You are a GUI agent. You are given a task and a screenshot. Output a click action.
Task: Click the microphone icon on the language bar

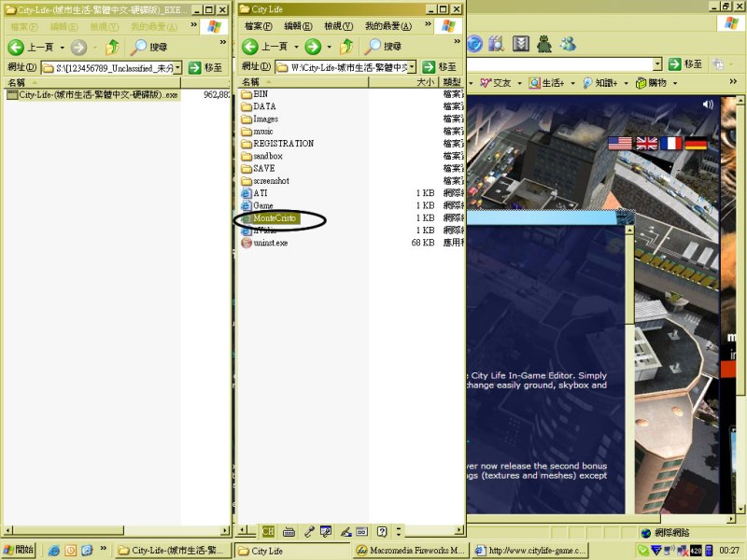309,531
